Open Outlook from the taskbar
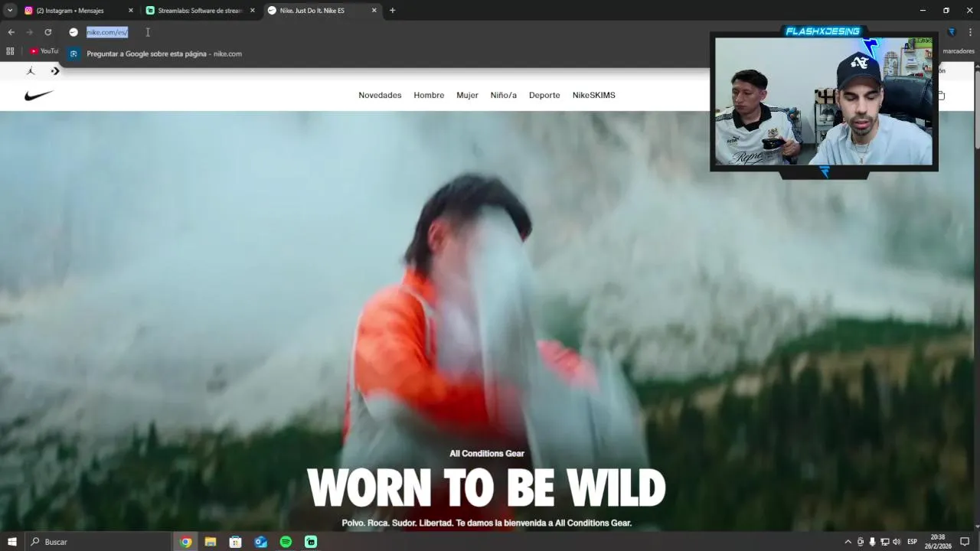The width and height of the screenshot is (980, 551). 260,542
